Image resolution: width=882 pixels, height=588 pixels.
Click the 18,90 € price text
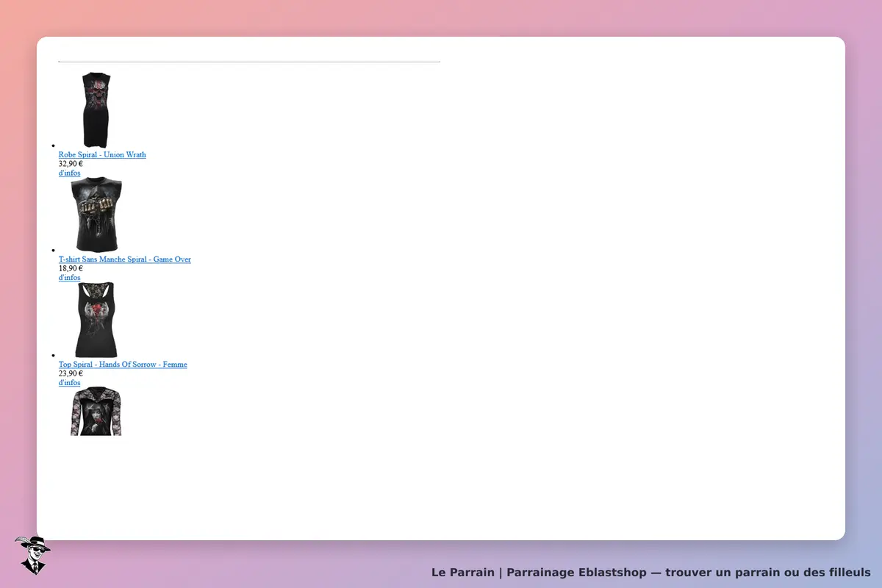[x=71, y=269]
